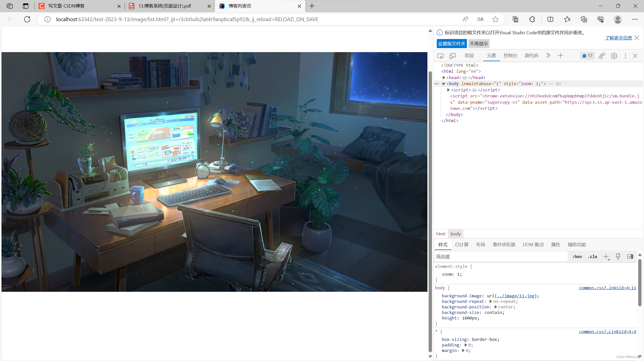
Task: Click the 设置根文件夹 button
Action: coord(452,44)
